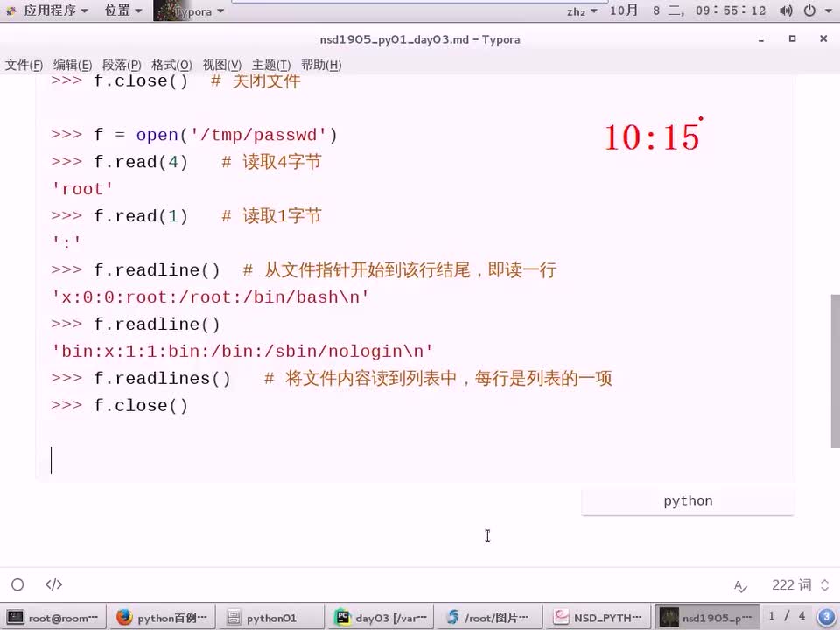
Task: Maximize the Typora window
Action: pos(793,38)
